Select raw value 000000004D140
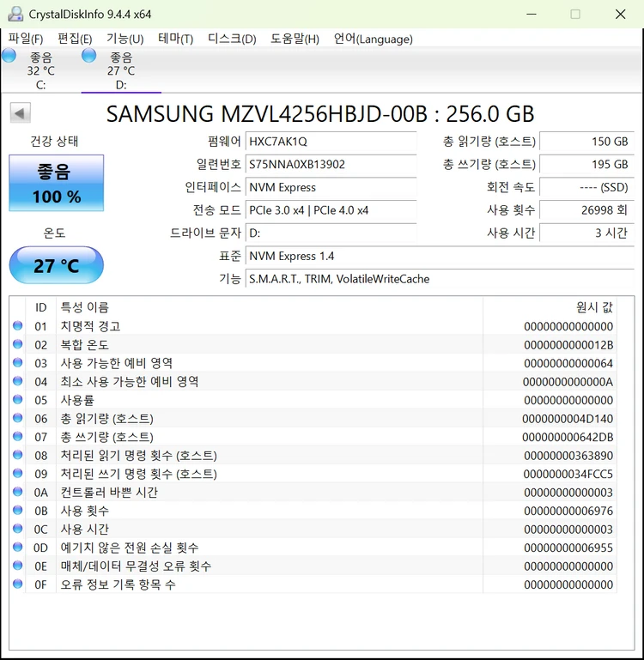Viewport: 644px width, 660px height. [x=568, y=419]
